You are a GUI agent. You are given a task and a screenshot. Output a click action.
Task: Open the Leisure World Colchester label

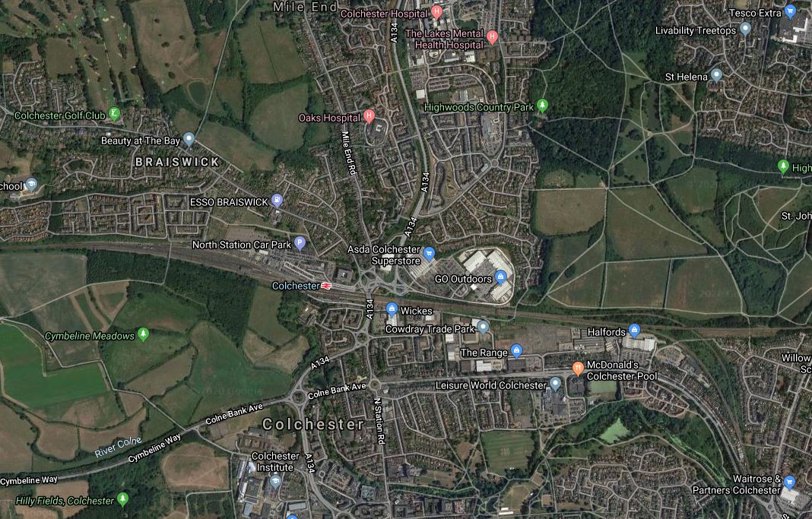click(x=491, y=385)
